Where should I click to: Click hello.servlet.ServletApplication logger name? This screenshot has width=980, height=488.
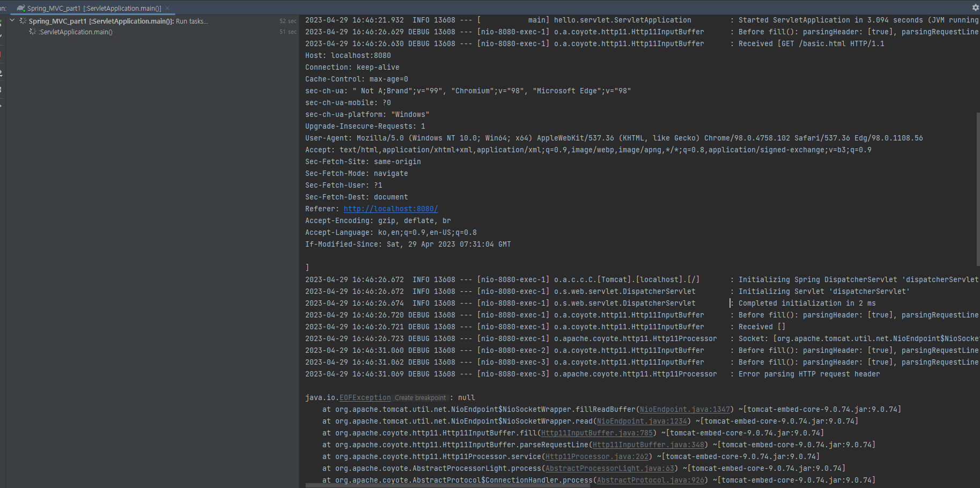pos(622,20)
